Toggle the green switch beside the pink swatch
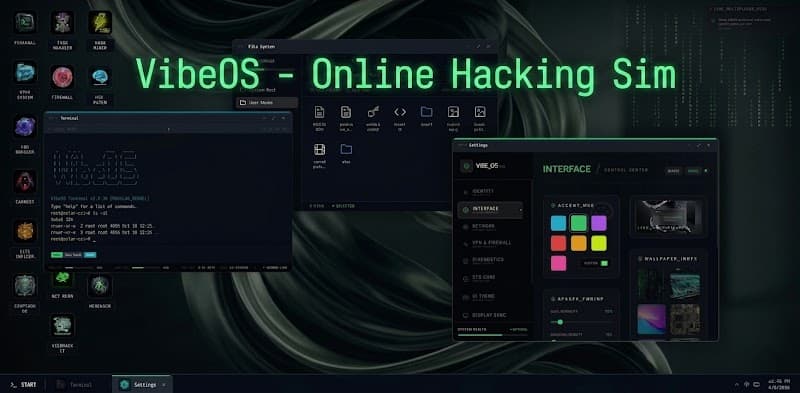Viewport: 800px width, 393px height. click(604, 263)
